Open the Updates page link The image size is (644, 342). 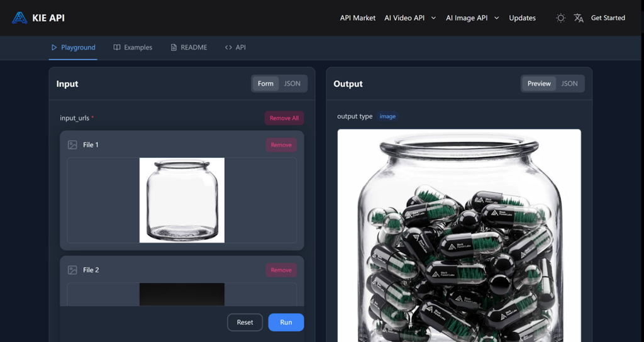click(x=522, y=18)
